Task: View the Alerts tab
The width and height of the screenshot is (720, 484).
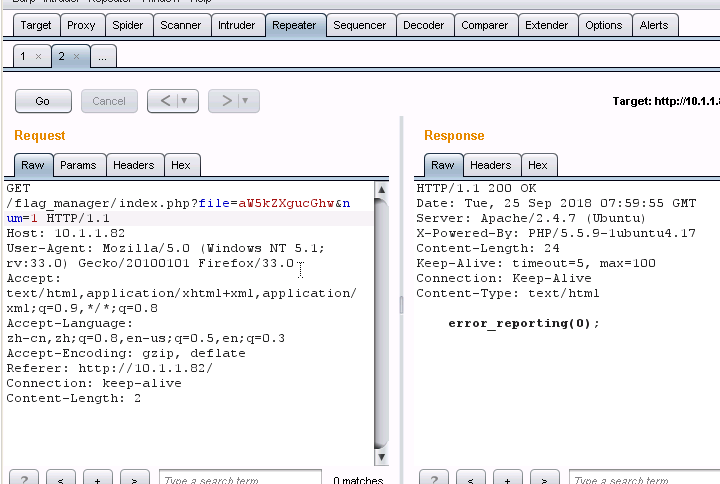Action: pos(654,25)
